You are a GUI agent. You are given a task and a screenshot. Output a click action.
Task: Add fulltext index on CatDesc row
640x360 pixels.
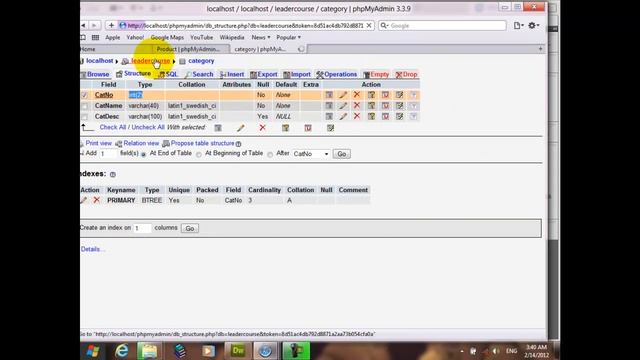[413, 116]
